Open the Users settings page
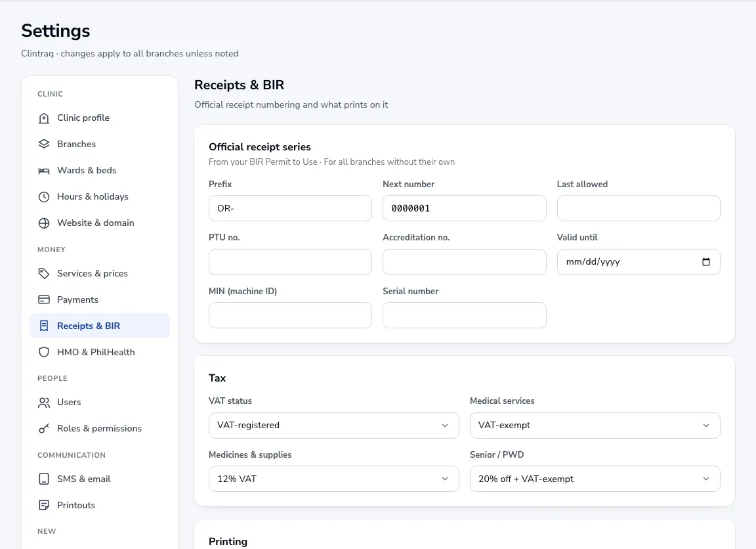 pos(100,403)
